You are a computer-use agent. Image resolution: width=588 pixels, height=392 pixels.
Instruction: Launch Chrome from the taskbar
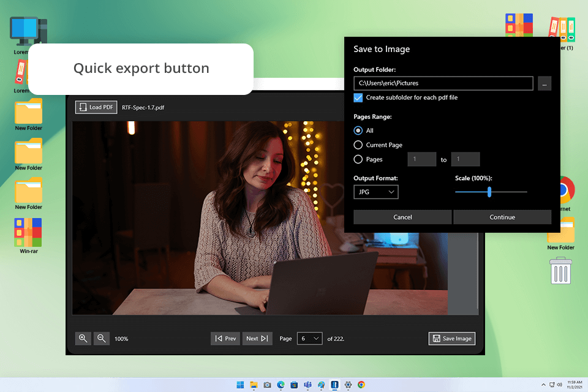point(361,385)
